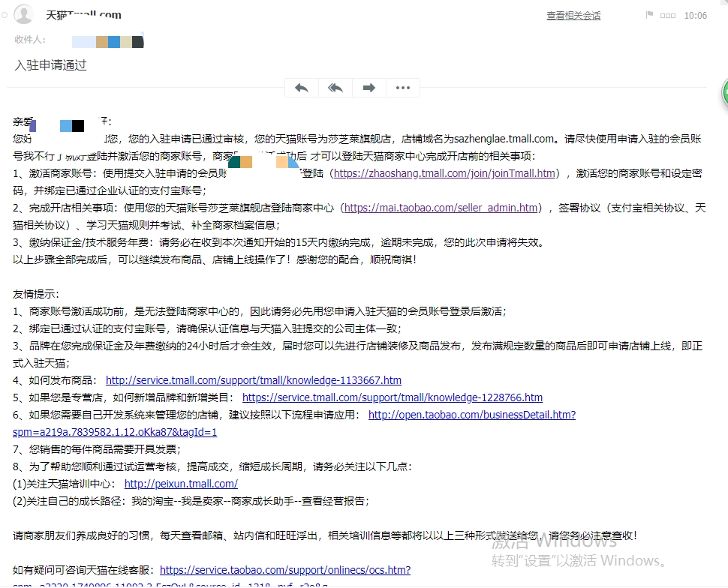
Task: Click the 如有疑问可咨询天猫在线客服 text
Action: [83, 569]
